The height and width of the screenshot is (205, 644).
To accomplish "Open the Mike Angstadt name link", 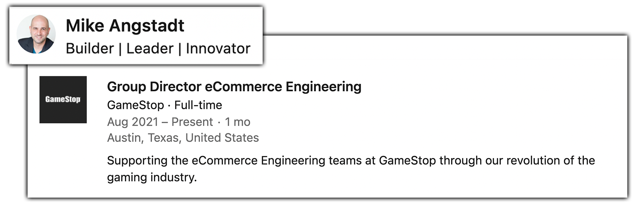I will (125, 26).
